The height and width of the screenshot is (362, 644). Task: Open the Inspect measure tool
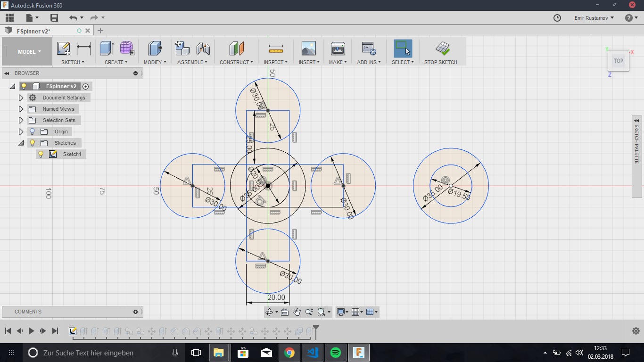[x=276, y=49]
